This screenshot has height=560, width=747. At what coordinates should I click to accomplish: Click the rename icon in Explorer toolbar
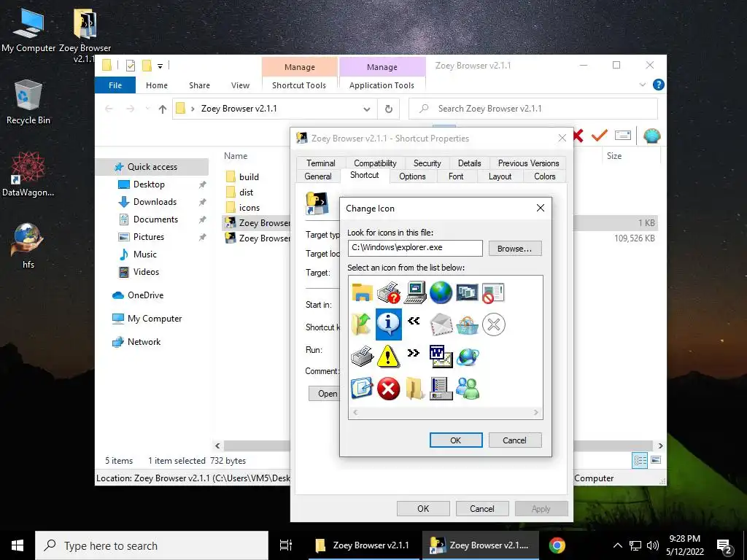[623, 136]
